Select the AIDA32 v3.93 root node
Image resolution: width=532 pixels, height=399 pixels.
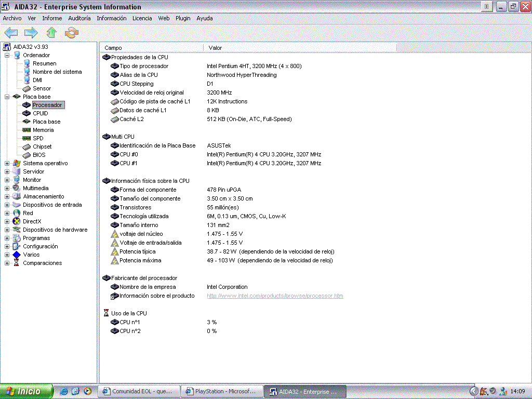(x=31, y=47)
